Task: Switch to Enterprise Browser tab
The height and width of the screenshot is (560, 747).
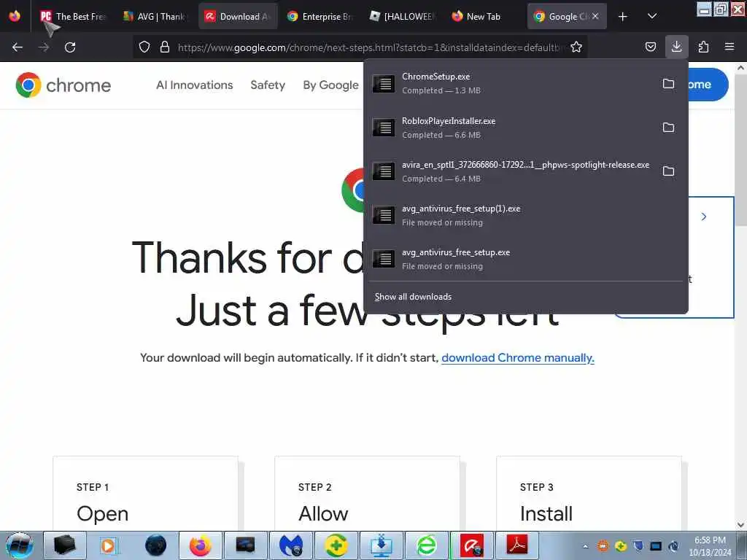Action: pos(320,17)
